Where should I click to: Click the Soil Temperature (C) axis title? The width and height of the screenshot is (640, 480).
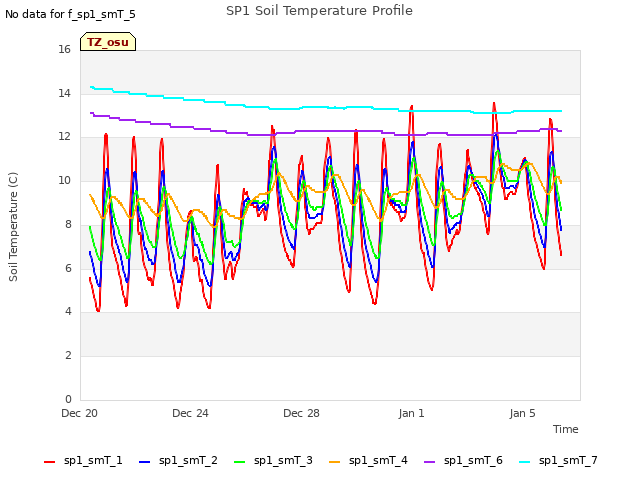point(13,227)
